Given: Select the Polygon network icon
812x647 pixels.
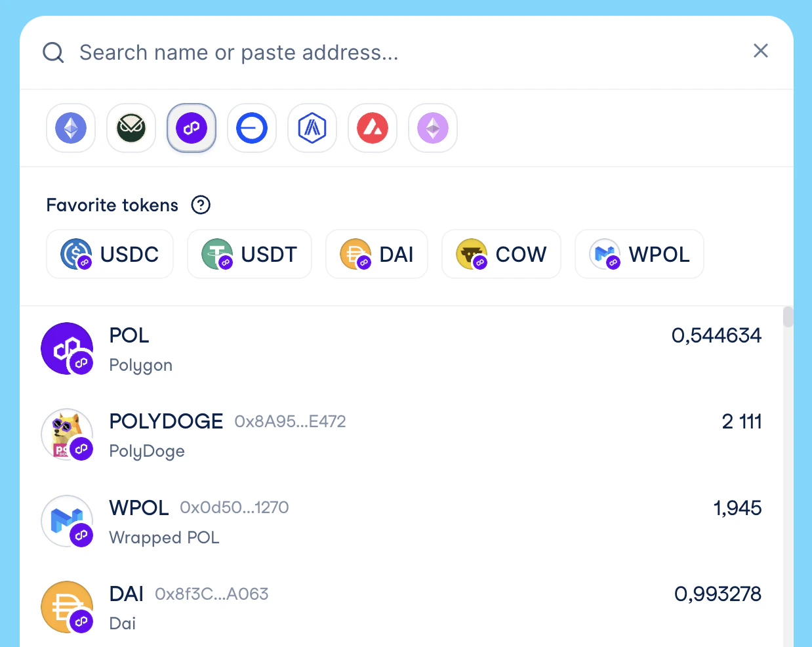Looking at the screenshot, I should pyautogui.click(x=191, y=128).
